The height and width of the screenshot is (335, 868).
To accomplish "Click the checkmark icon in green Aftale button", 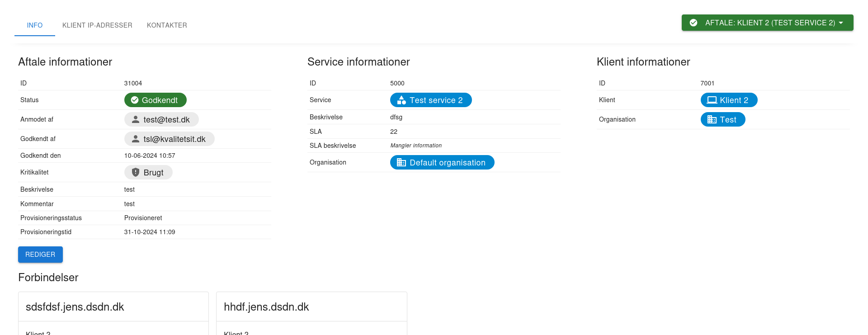I will (693, 23).
